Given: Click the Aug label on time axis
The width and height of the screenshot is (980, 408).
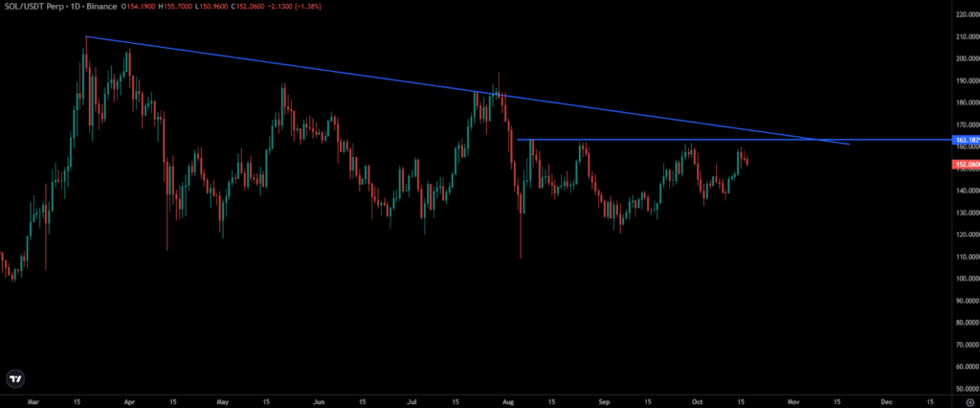Looking at the screenshot, I should [x=507, y=400].
